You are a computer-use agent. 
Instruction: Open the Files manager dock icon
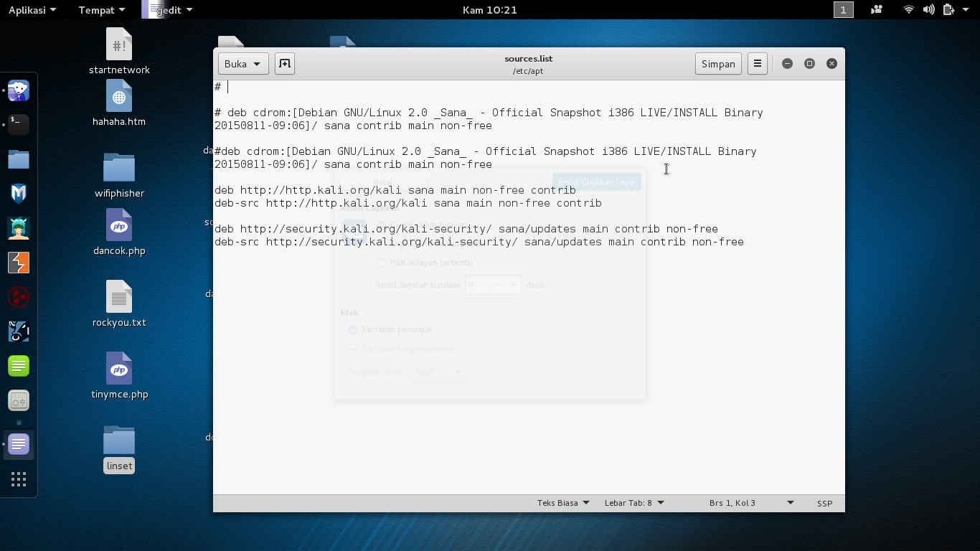pyautogui.click(x=19, y=159)
